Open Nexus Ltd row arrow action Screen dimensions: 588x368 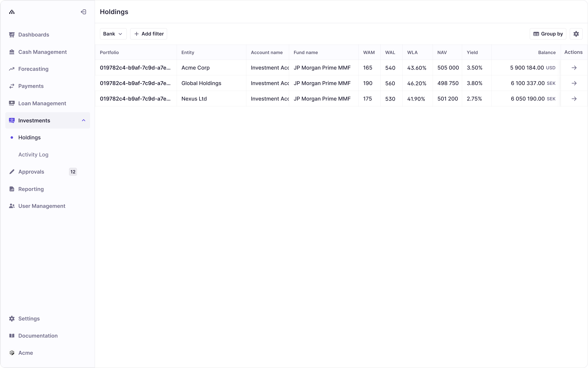[574, 99]
